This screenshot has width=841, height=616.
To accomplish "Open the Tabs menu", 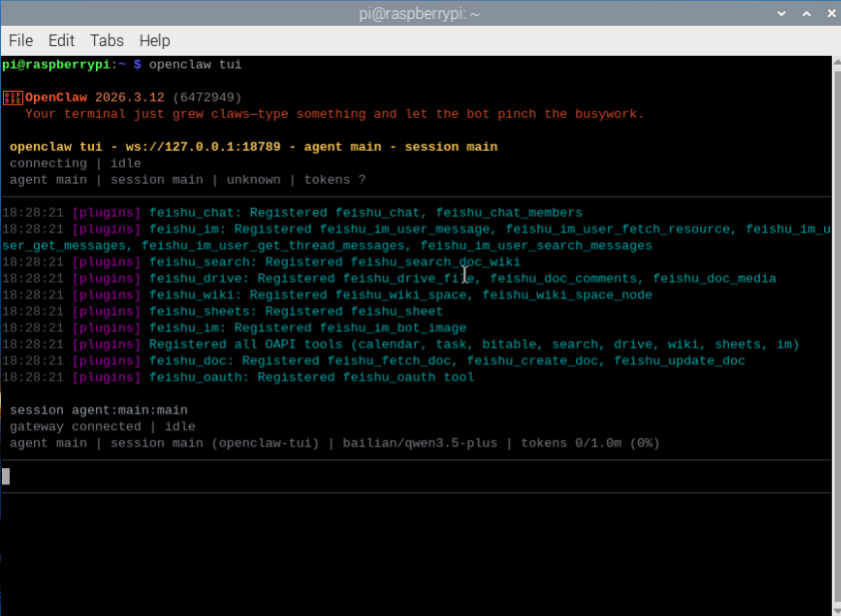I will click(107, 41).
